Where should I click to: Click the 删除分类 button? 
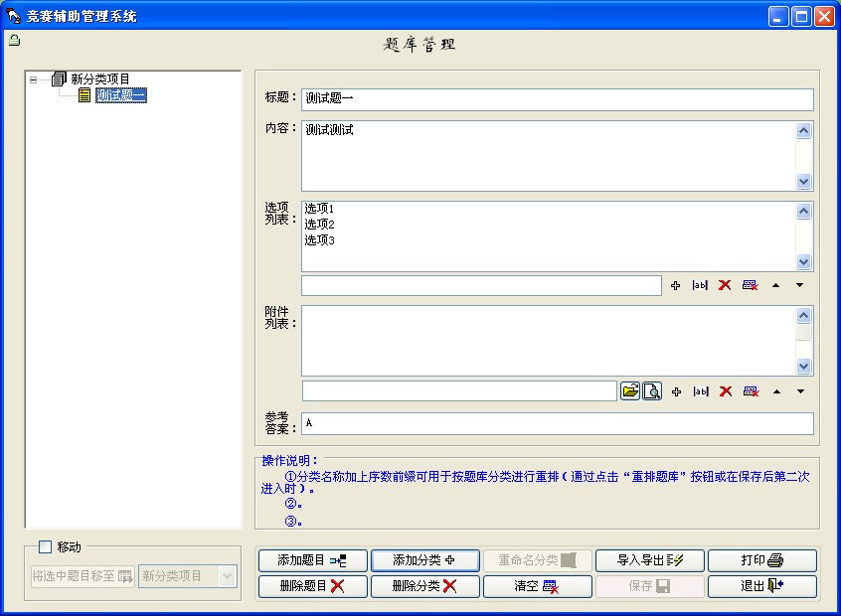pyautogui.click(x=425, y=586)
